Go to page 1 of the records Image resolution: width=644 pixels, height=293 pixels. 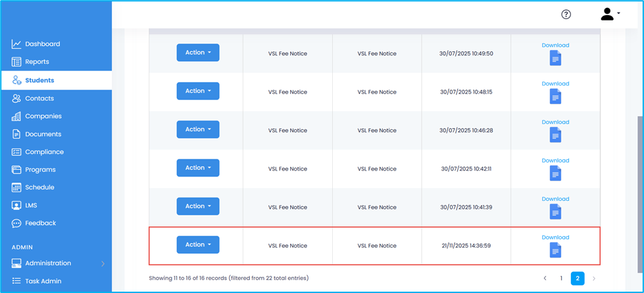[x=561, y=279]
